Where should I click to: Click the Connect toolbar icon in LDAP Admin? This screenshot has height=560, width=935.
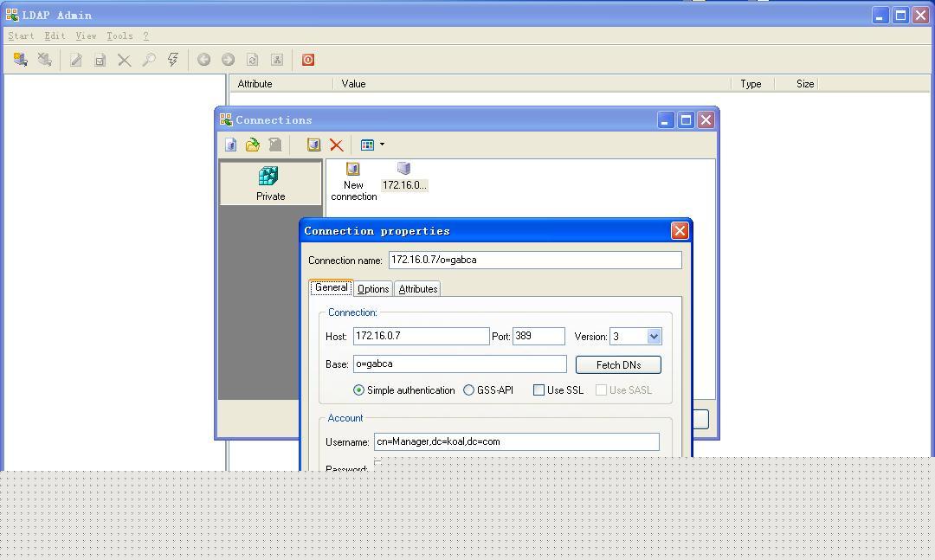pos(20,60)
